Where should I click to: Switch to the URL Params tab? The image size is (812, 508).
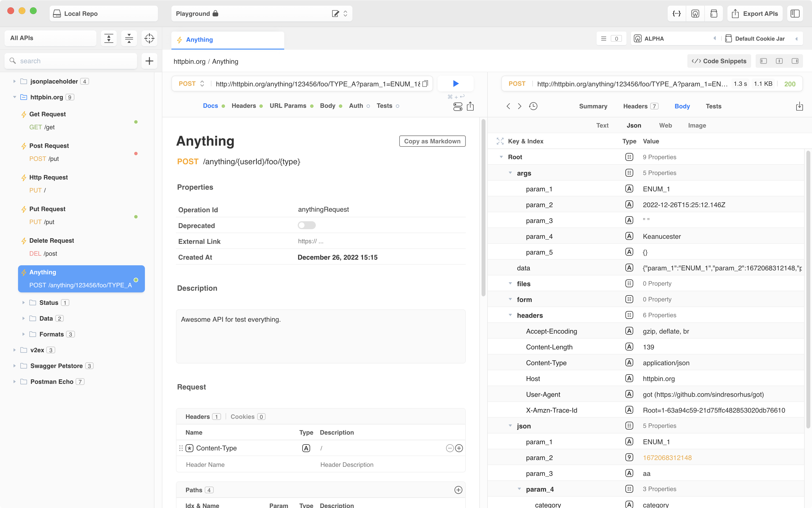coord(288,106)
